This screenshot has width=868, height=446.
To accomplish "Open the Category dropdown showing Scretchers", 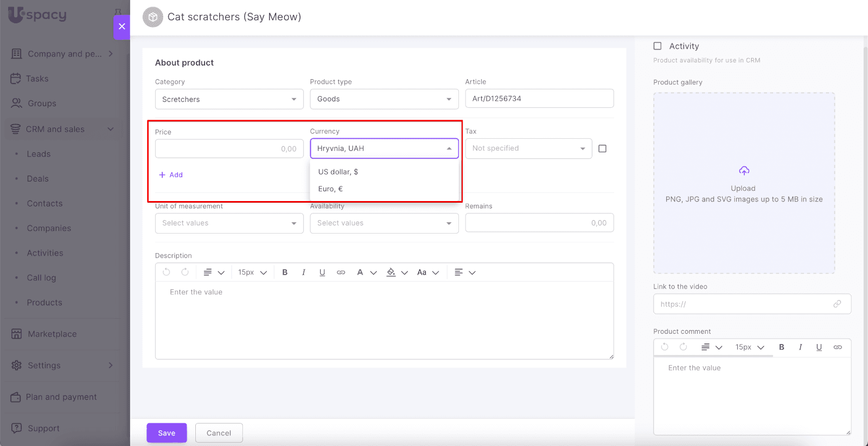I will (229, 99).
